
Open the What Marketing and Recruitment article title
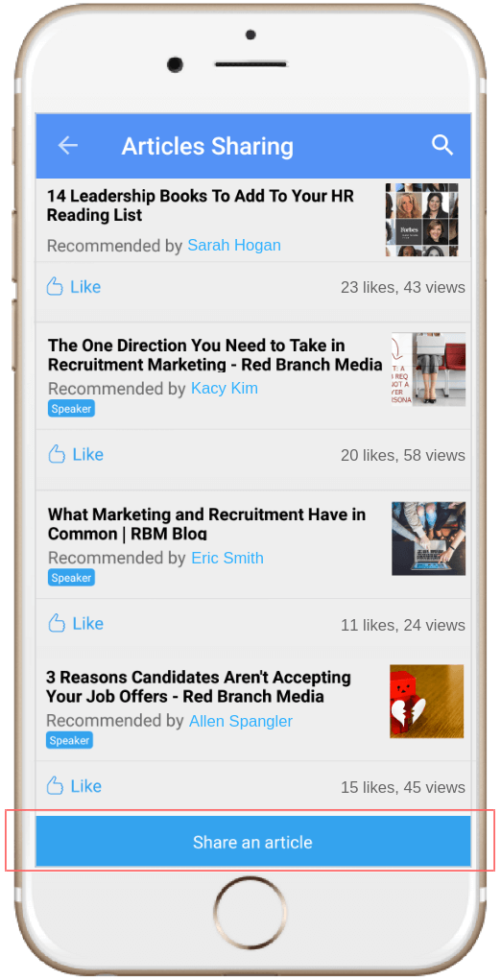click(206, 524)
